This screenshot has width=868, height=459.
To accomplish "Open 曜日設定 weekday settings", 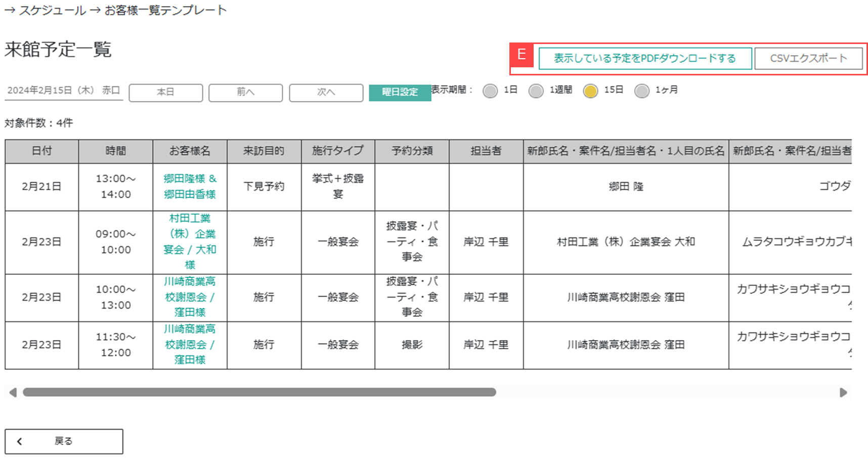I will [400, 93].
